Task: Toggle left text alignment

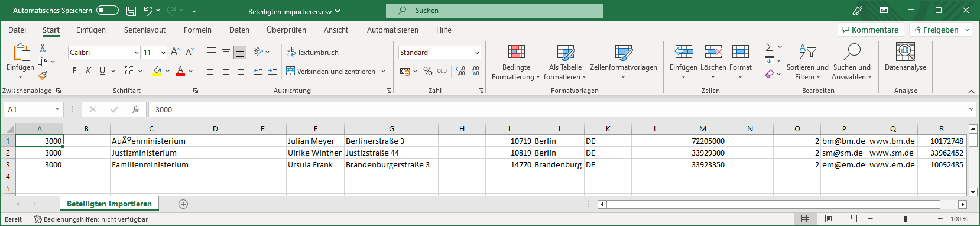Action: [x=212, y=71]
